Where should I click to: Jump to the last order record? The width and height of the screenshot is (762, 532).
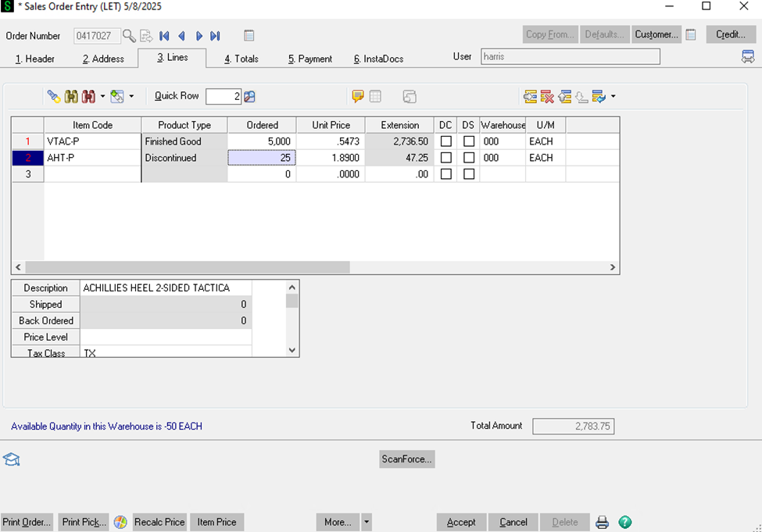click(215, 35)
